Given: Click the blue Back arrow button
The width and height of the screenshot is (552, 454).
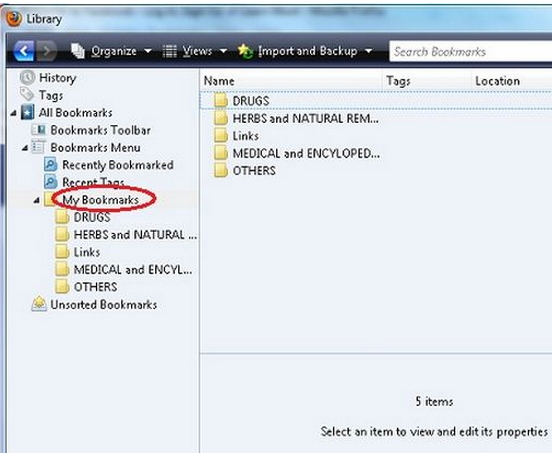Looking at the screenshot, I should 24,51.
